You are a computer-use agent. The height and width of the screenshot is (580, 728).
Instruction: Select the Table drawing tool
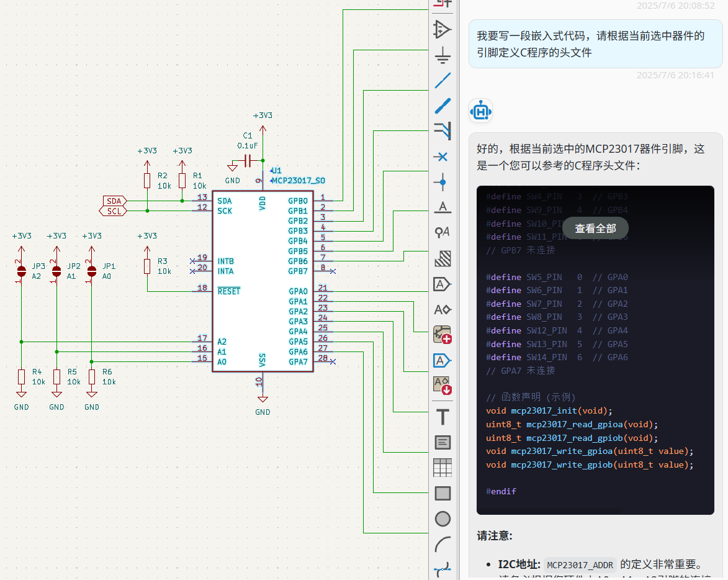click(x=443, y=468)
